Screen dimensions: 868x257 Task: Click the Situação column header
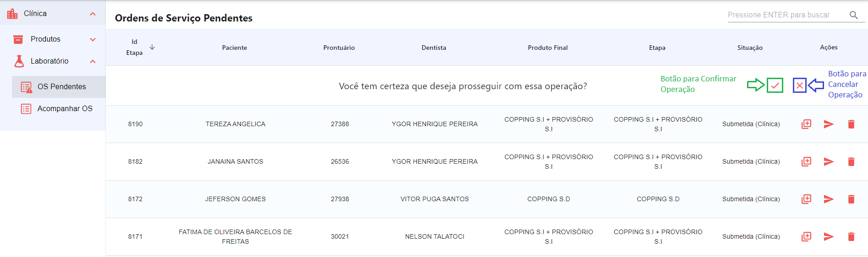(750, 48)
